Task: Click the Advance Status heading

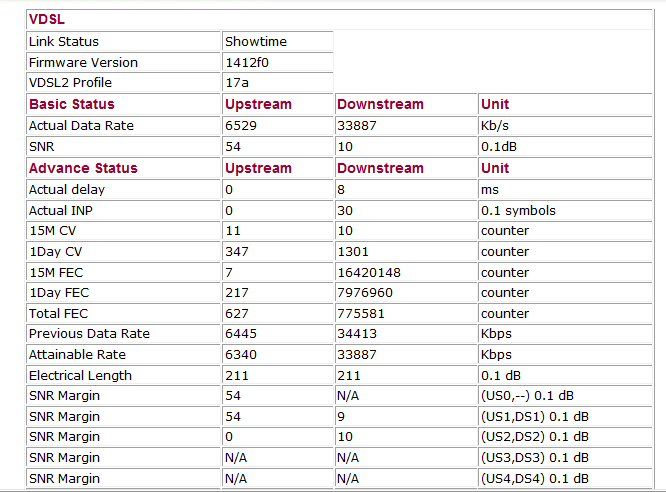Action: tap(83, 168)
